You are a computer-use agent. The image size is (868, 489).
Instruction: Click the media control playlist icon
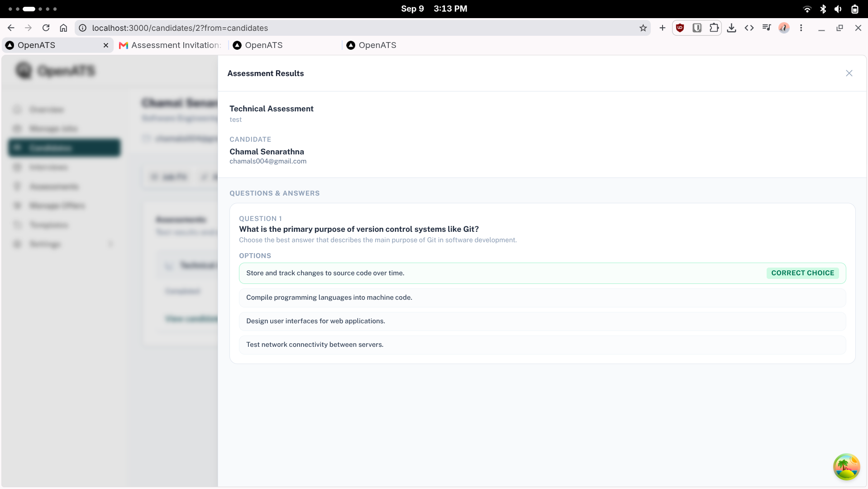click(x=766, y=28)
